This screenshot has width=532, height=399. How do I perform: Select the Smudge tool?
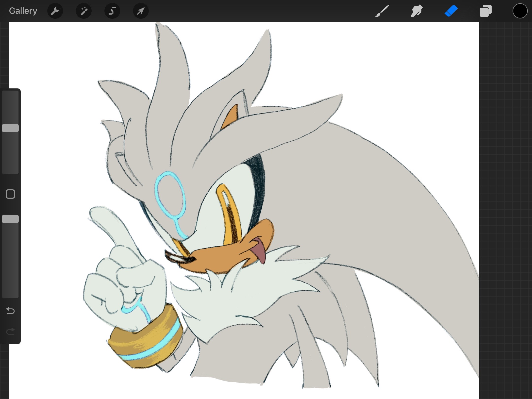417,11
